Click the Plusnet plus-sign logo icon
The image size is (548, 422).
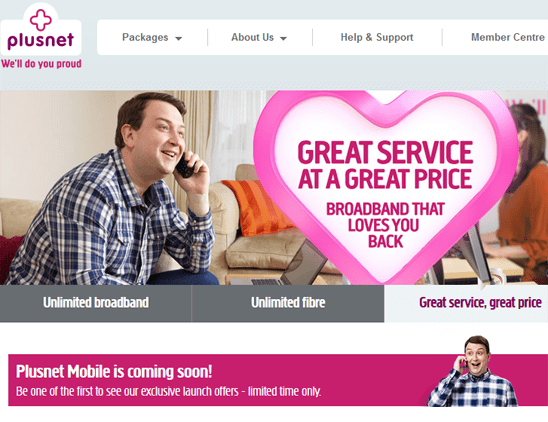click(41, 20)
